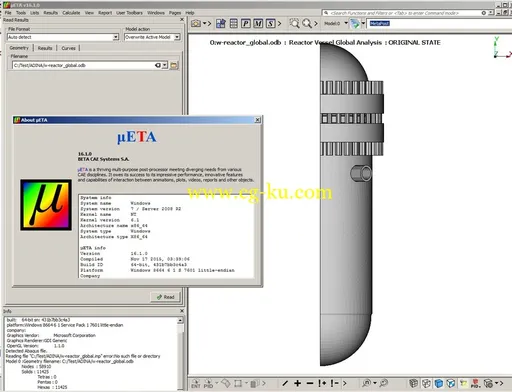Open the Results menu
This screenshot has width=512, height=392.
point(50,13)
